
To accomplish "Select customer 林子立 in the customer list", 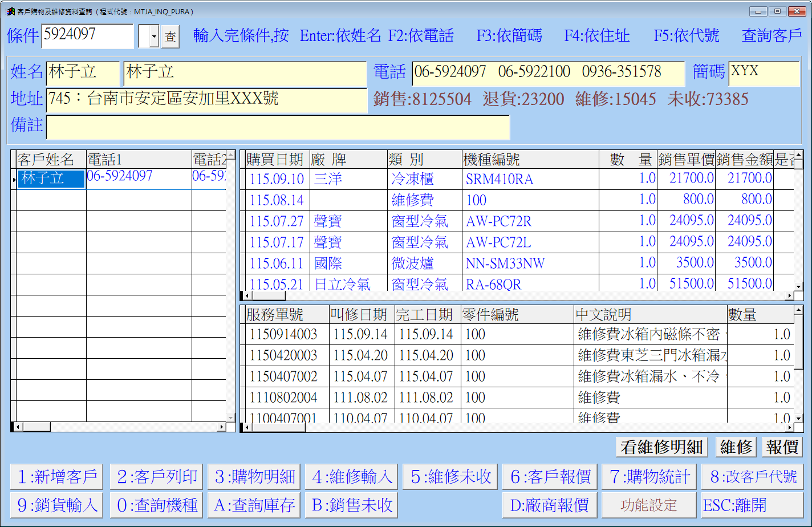I will (51, 179).
